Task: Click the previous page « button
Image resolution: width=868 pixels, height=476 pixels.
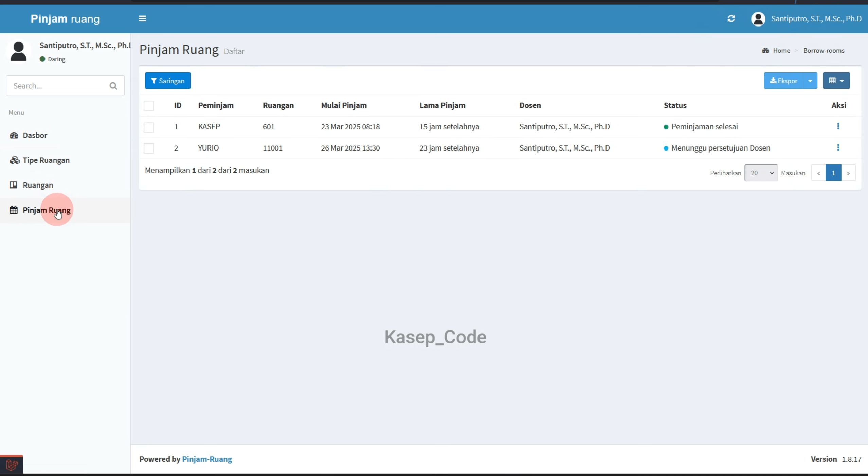Action: click(818, 173)
